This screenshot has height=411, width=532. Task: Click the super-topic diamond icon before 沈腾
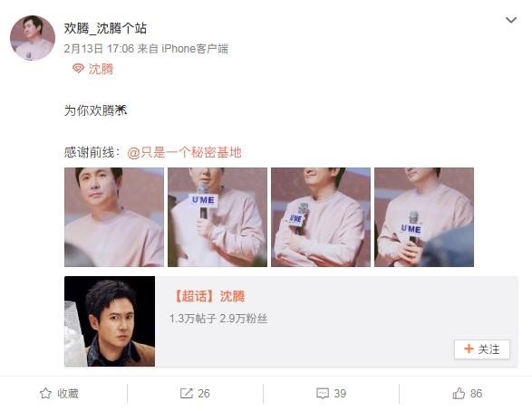[78, 69]
